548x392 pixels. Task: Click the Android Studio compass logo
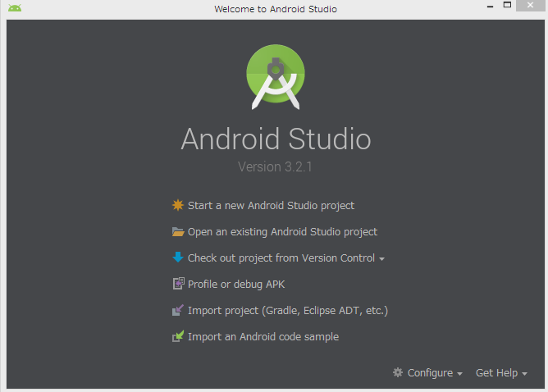tap(276, 76)
